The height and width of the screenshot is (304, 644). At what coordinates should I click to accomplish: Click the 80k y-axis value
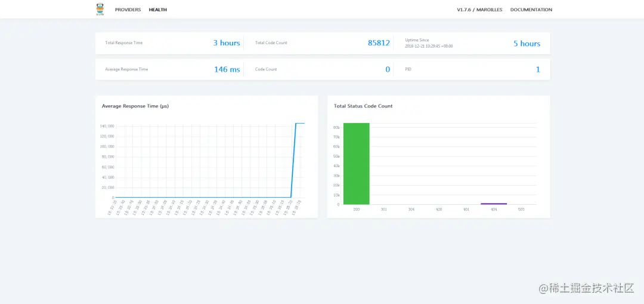(336, 128)
